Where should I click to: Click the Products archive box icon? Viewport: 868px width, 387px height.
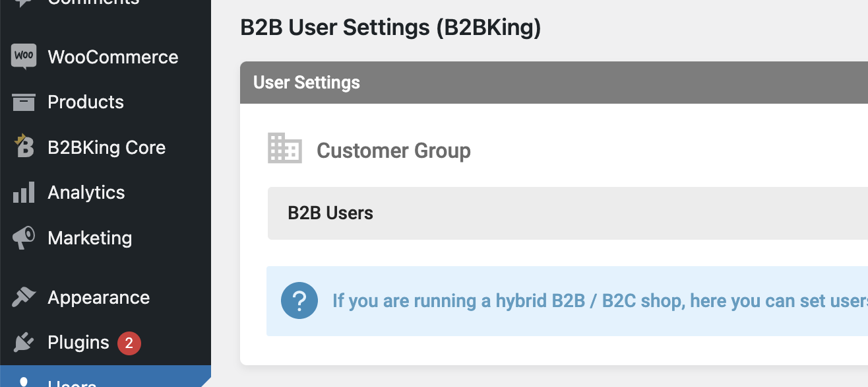click(24, 102)
